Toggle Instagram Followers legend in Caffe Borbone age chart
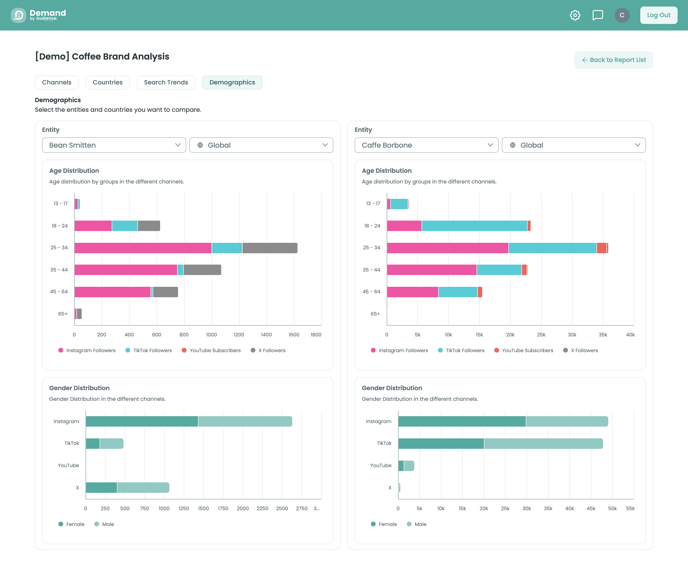The image size is (688, 570). 399,351
